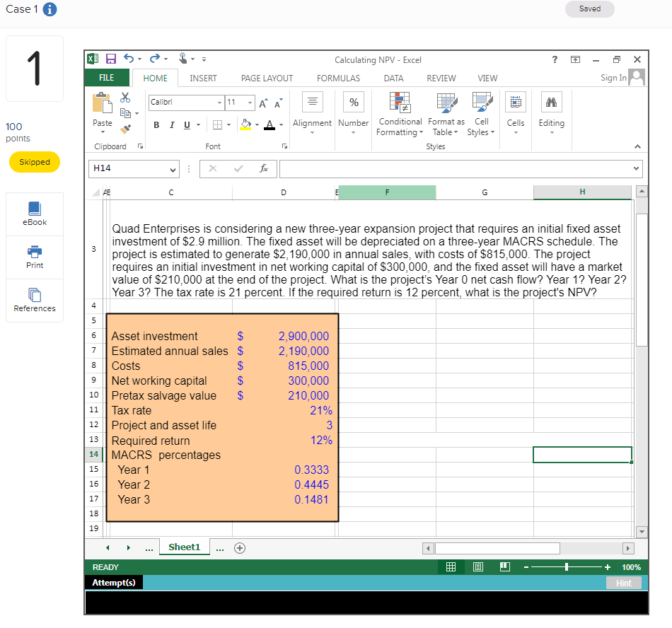Toggle Underline formatting
Screen dimensions: 672x628
pos(187,125)
